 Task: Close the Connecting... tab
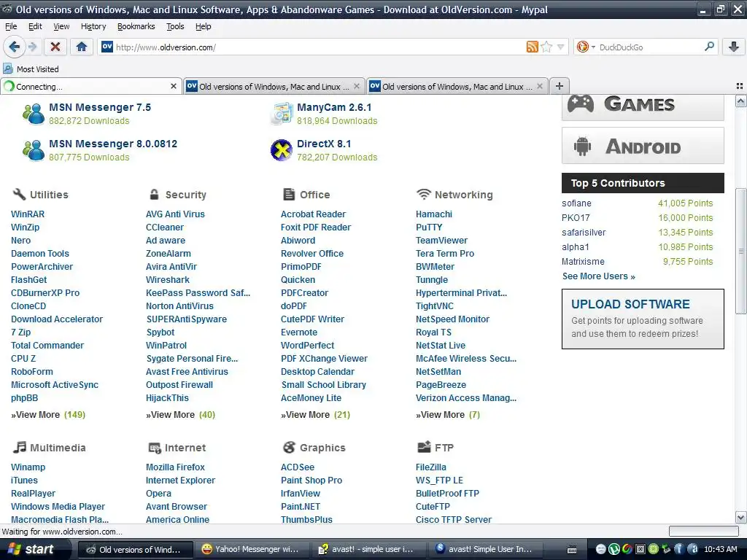click(x=174, y=86)
